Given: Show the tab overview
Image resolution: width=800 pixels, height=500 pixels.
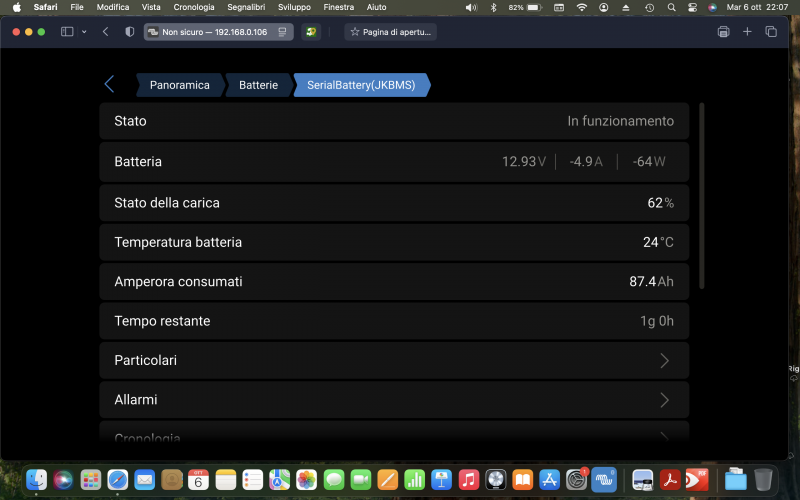Looking at the screenshot, I should (771, 32).
